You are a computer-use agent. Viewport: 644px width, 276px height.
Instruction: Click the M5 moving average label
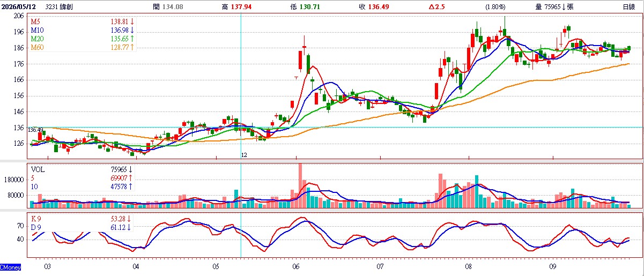(x=35, y=21)
